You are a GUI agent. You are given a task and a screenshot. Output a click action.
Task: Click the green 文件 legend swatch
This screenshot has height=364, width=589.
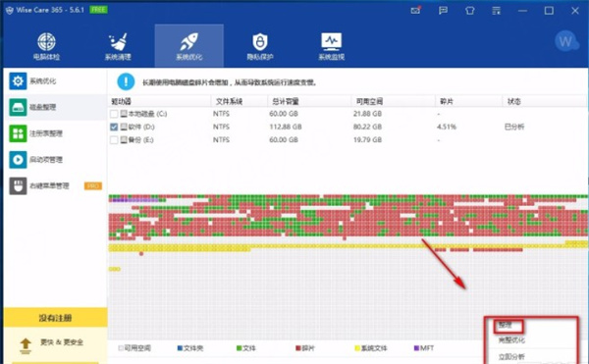tap(239, 348)
